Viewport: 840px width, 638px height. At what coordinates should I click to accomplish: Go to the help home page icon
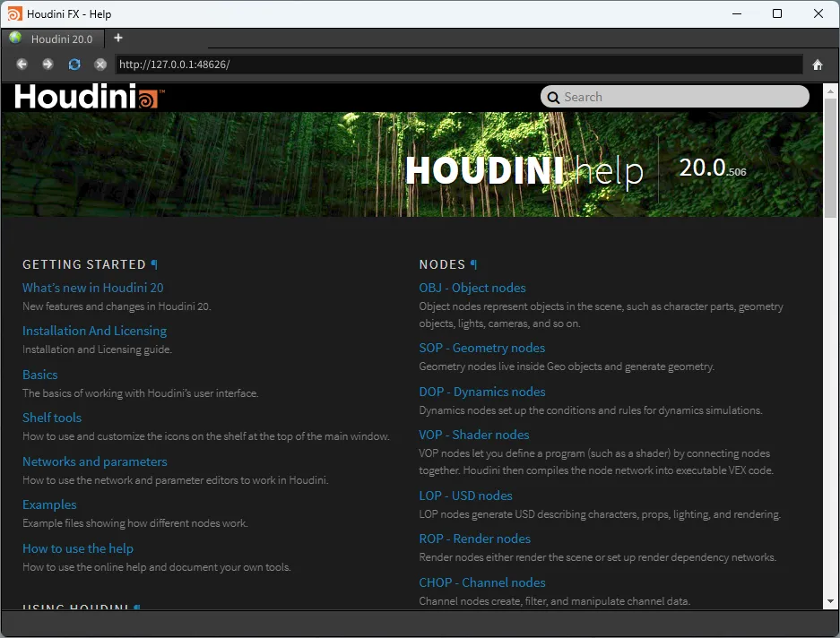pos(818,65)
